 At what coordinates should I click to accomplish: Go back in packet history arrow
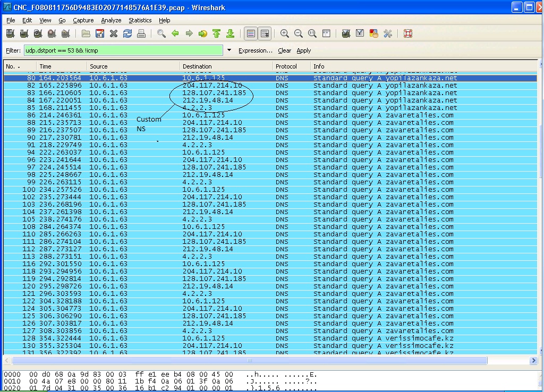point(175,33)
